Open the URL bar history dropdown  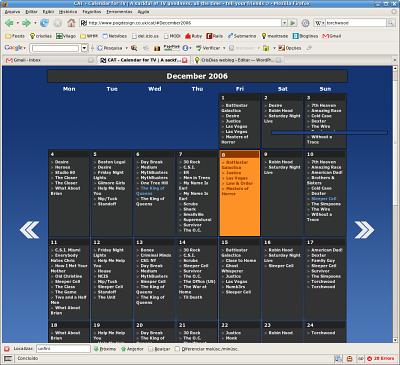(284, 23)
